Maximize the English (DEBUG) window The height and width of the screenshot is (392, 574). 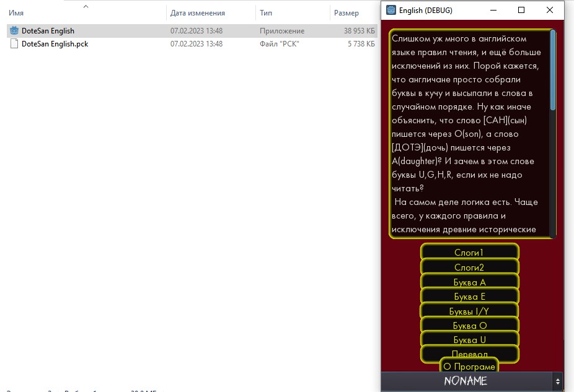tap(521, 11)
